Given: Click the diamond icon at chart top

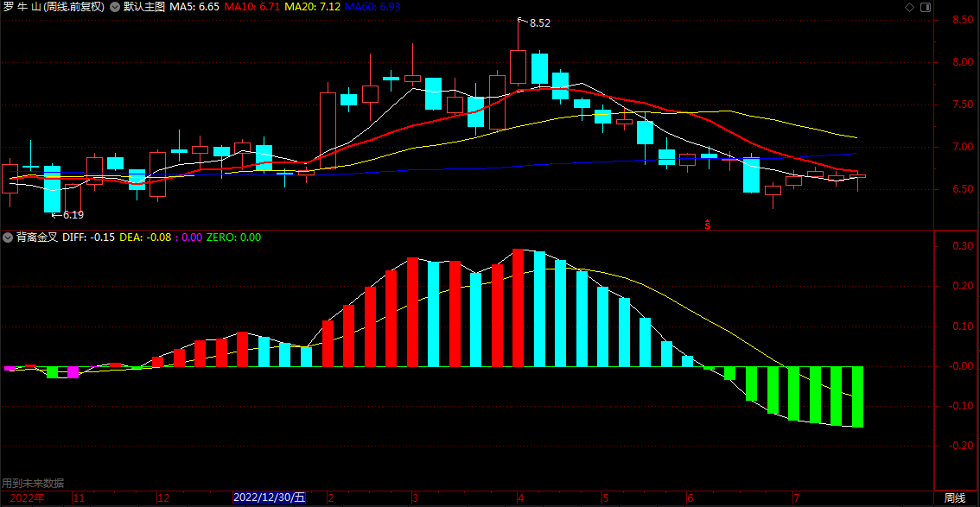Looking at the screenshot, I should pos(909,8).
